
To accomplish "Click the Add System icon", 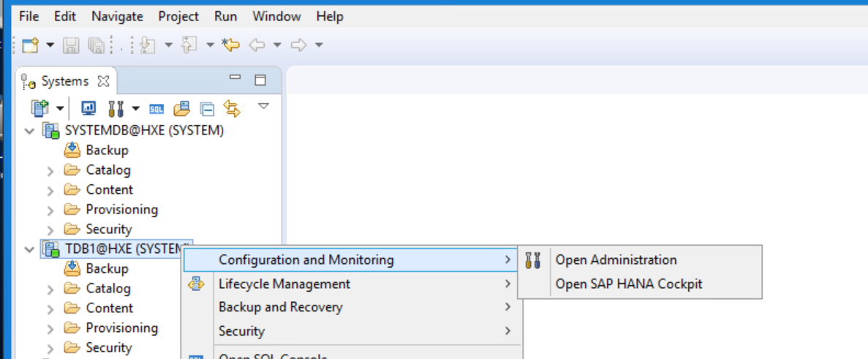I will [39, 108].
